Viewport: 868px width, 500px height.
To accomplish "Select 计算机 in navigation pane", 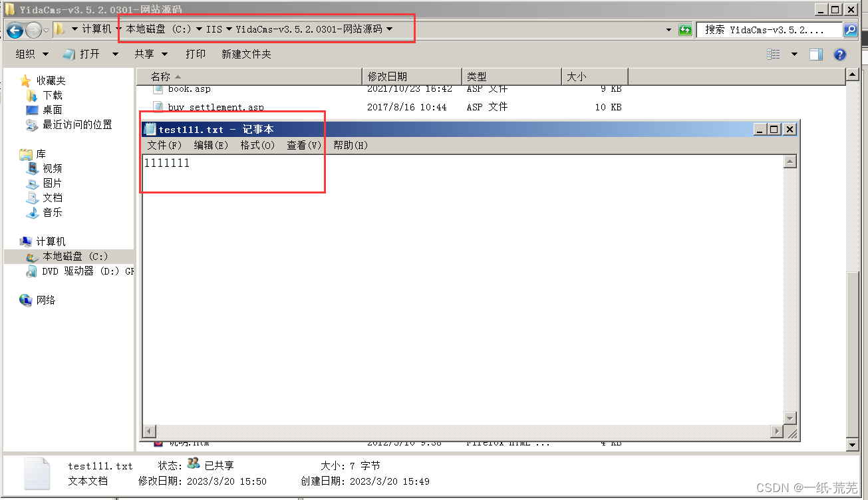I will [x=51, y=241].
